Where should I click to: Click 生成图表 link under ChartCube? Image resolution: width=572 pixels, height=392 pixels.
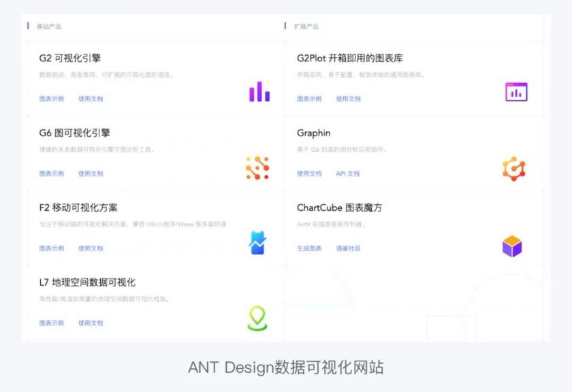(x=309, y=248)
